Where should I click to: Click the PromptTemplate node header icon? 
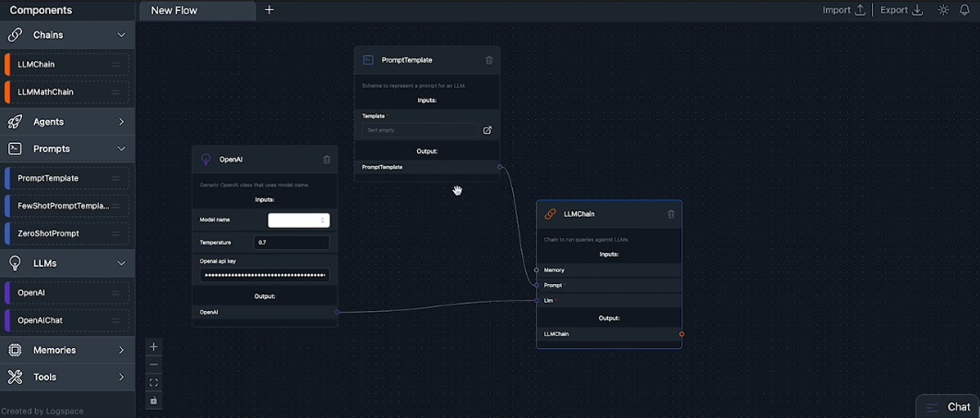368,60
